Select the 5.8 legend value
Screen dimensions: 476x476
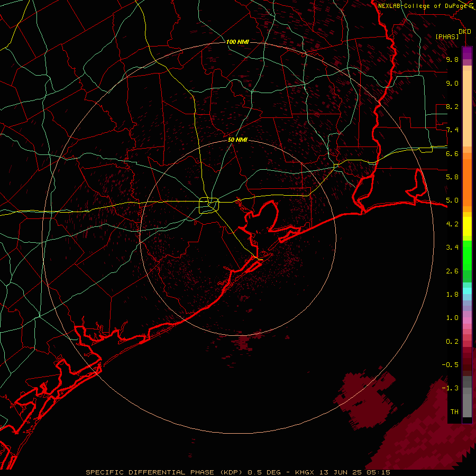pos(452,177)
